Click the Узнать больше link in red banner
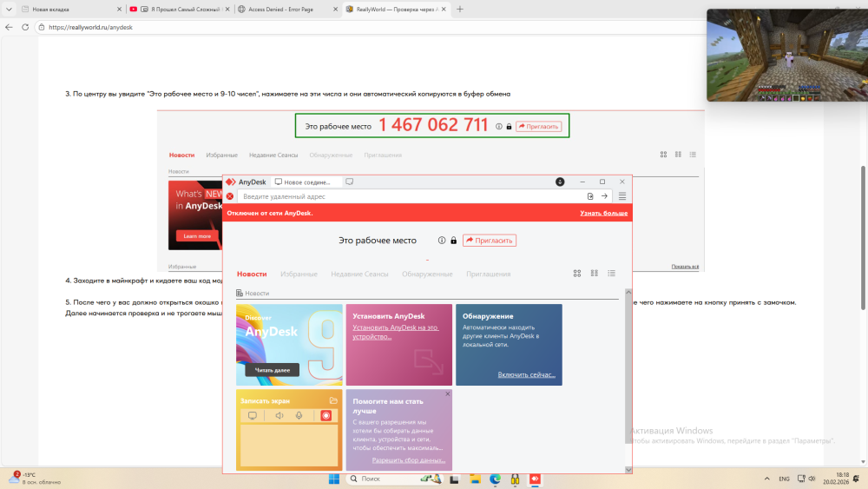Screen dimensions: 868x489 pos(603,213)
